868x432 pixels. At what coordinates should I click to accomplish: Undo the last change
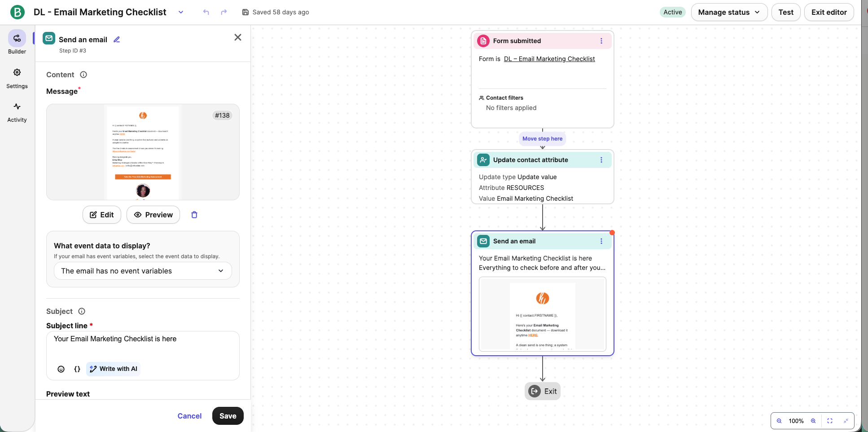[x=206, y=12]
